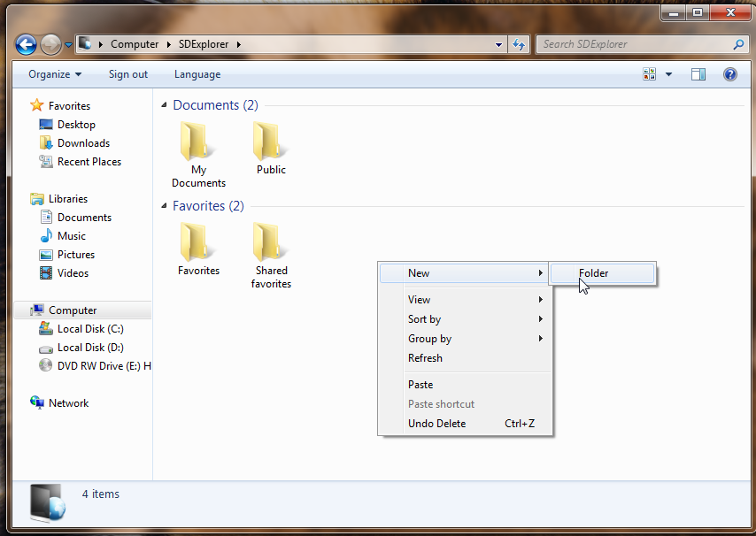
Task: Collapse the Documents (2) group
Action: [164, 105]
